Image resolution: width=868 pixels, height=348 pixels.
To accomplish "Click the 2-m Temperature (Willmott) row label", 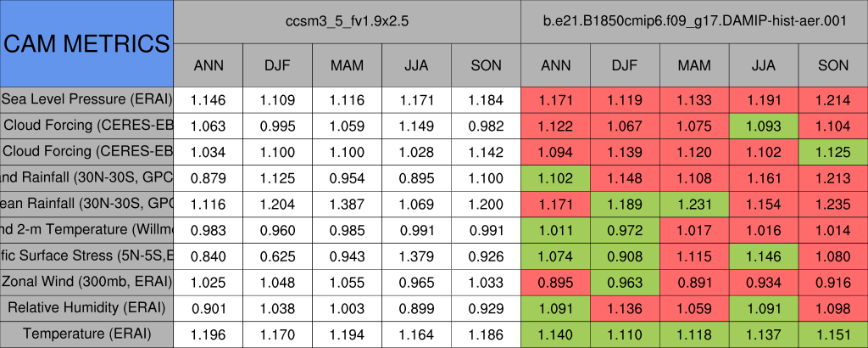I will [x=86, y=229].
